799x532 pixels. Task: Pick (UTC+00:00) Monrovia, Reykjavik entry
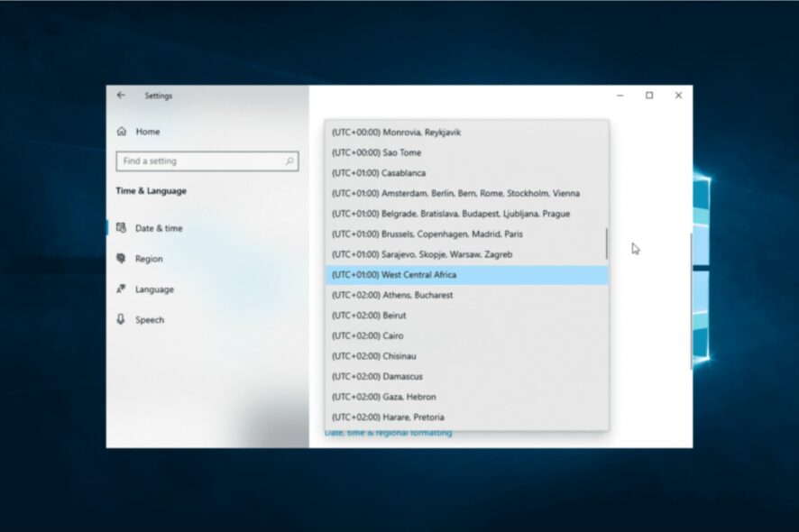click(x=466, y=133)
